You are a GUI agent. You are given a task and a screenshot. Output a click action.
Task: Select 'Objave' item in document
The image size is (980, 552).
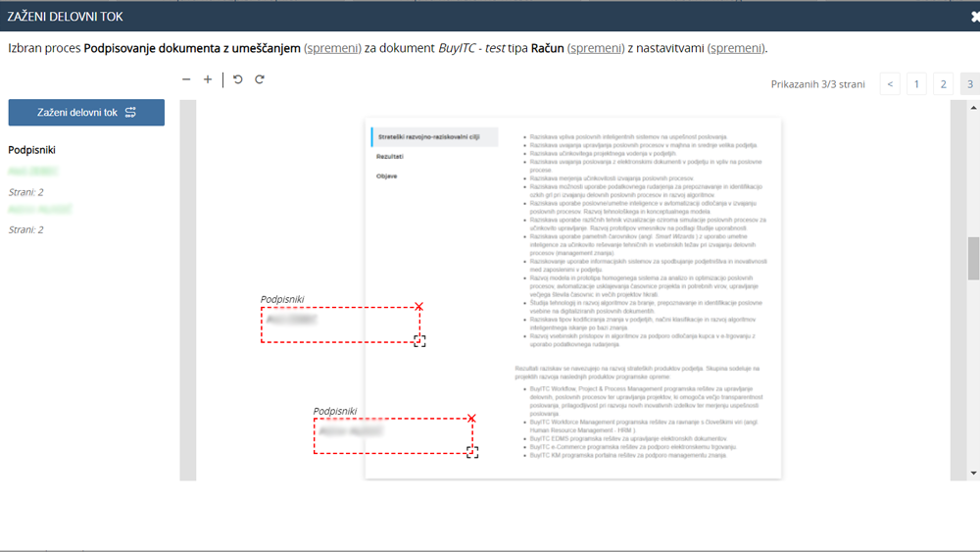pos(387,176)
